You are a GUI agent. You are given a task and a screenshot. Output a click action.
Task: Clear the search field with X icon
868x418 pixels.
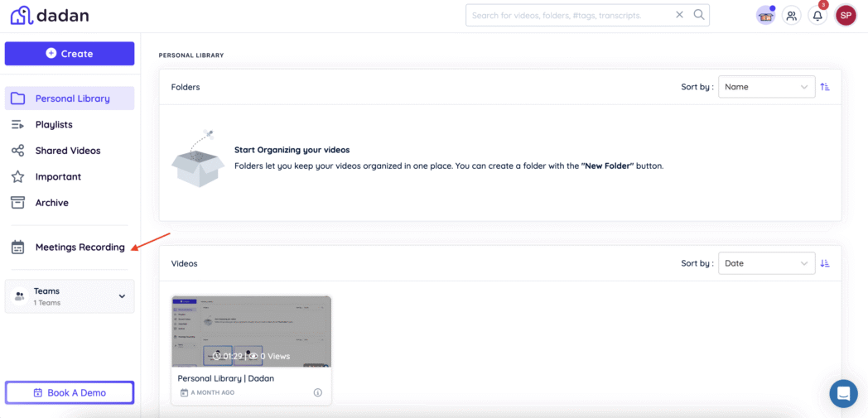click(680, 15)
